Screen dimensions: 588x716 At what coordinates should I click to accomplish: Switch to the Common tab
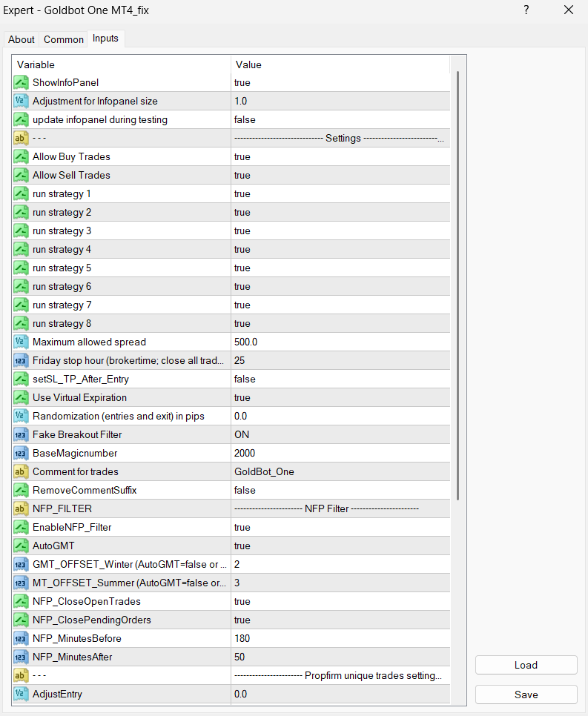(x=63, y=39)
